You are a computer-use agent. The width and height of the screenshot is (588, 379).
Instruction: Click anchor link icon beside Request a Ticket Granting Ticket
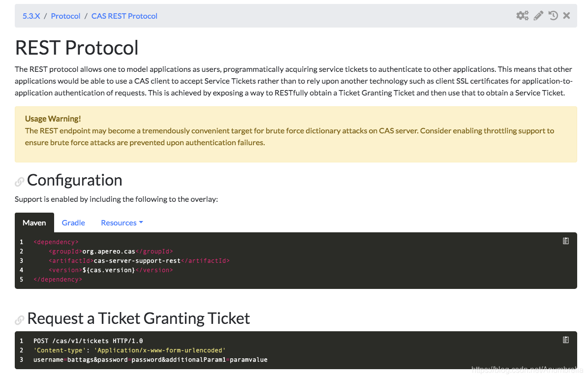point(20,320)
